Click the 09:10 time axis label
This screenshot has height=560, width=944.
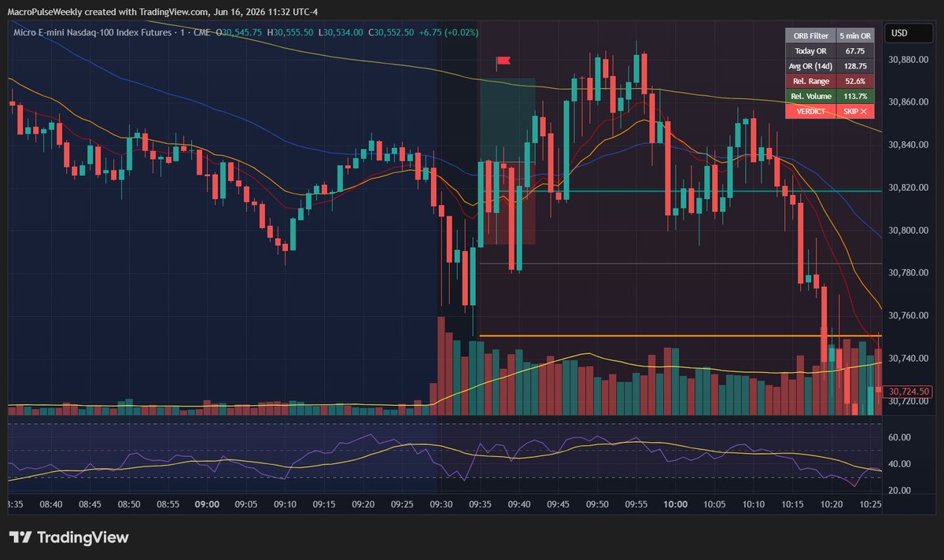coord(285,503)
